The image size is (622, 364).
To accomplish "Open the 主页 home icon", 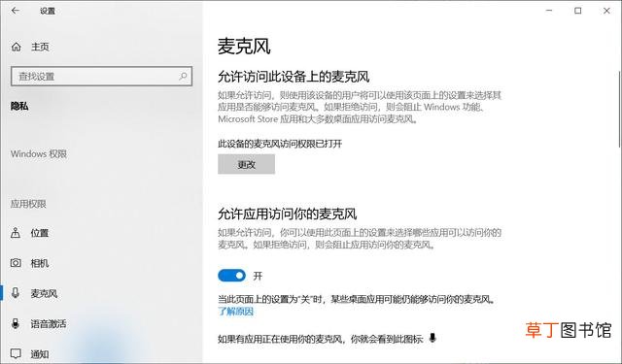I will 16,47.
